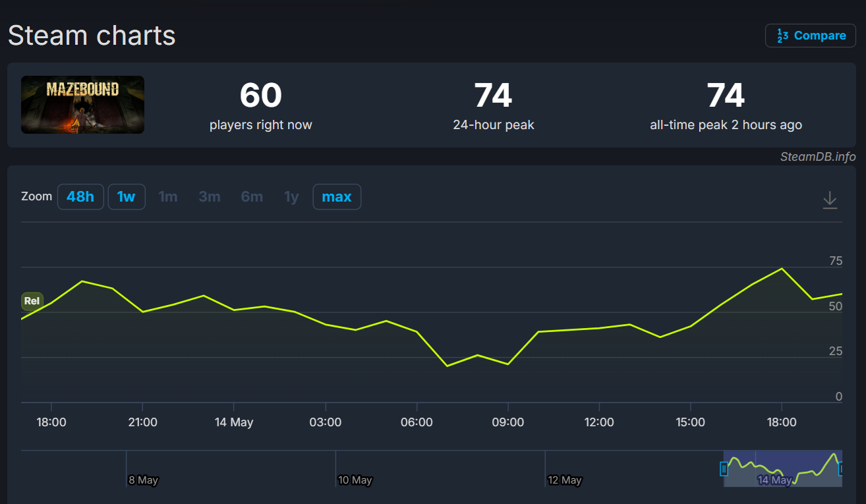
Task: Click the 8 May navigator label
Action: pos(143,480)
